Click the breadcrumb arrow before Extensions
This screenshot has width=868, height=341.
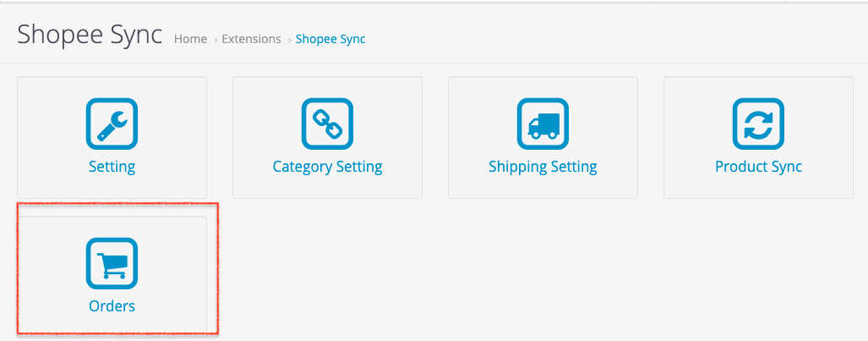(x=216, y=40)
